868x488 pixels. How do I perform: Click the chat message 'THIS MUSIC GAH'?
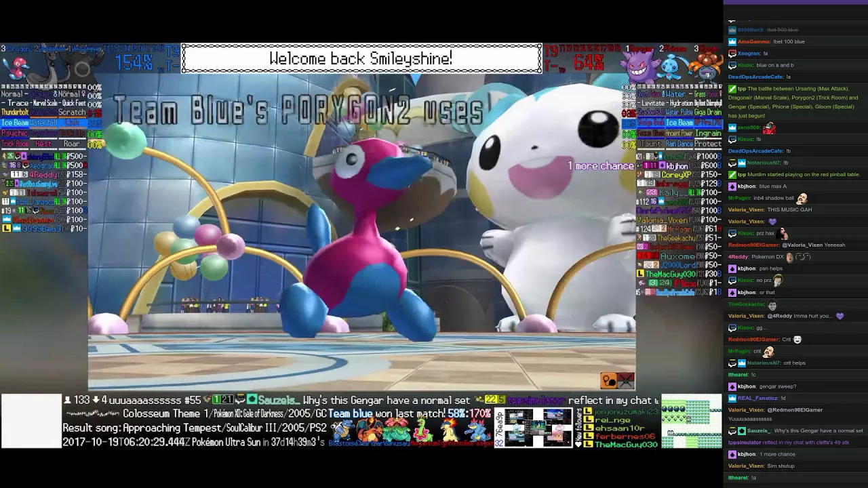[x=789, y=210]
